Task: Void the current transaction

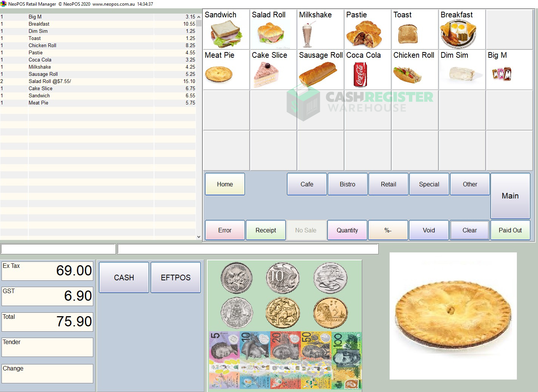Action: pos(429,230)
